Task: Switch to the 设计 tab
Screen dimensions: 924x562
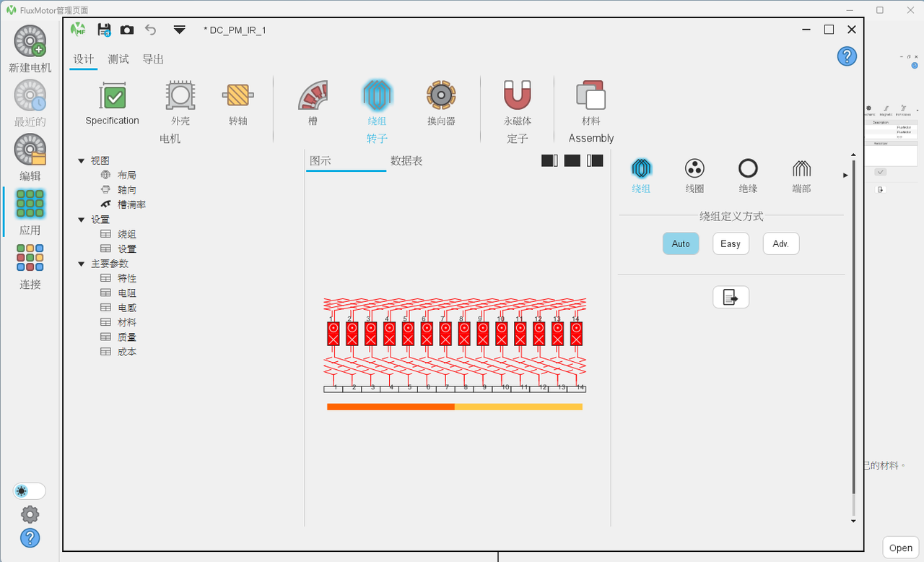Action: click(x=84, y=59)
